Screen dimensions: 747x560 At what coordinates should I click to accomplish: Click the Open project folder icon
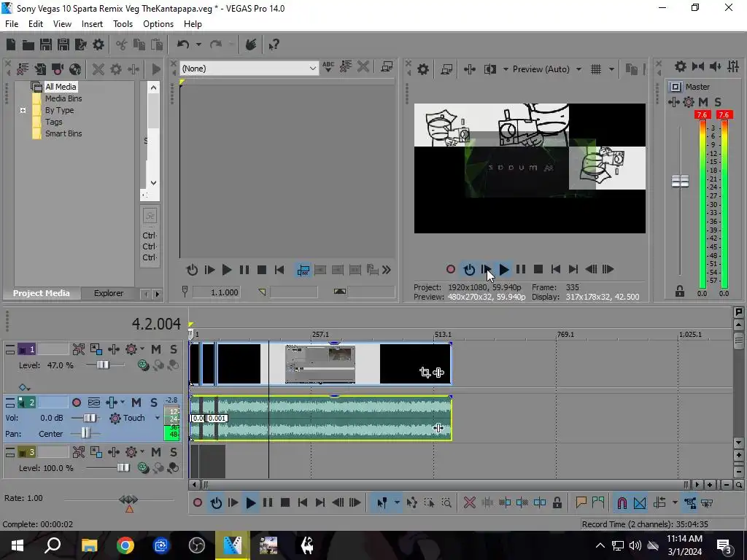(x=28, y=44)
